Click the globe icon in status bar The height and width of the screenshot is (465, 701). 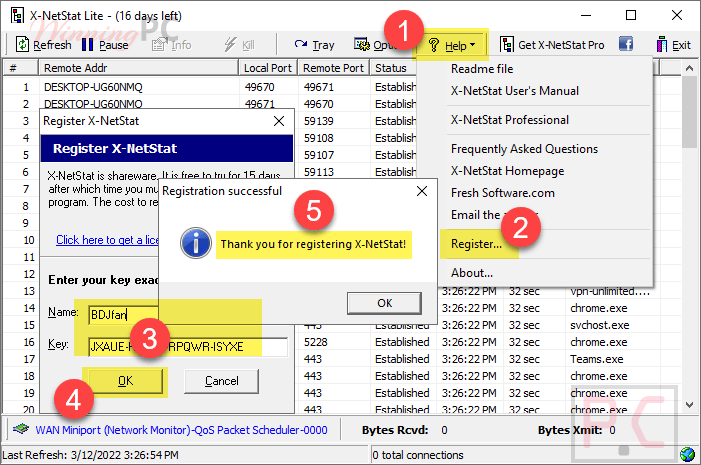tap(687, 454)
